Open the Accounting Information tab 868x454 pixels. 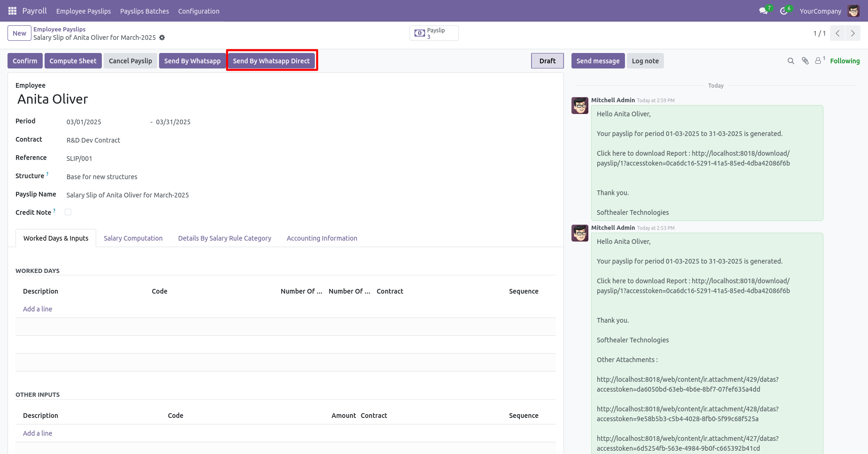(x=322, y=238)
